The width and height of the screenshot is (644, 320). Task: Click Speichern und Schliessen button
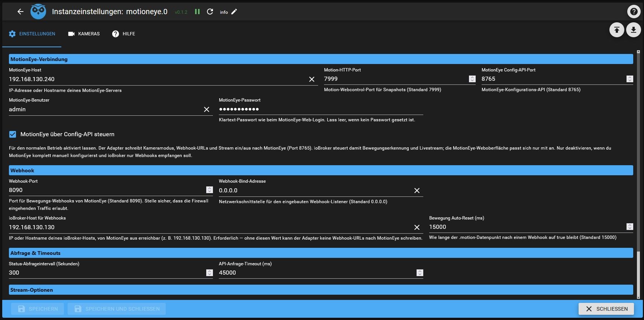pyautogui.click(x=117, y=309)
